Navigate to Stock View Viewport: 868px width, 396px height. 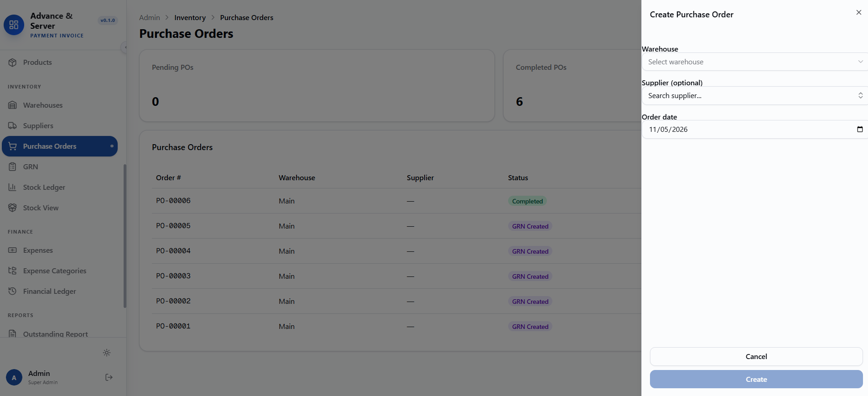point(60,208)
